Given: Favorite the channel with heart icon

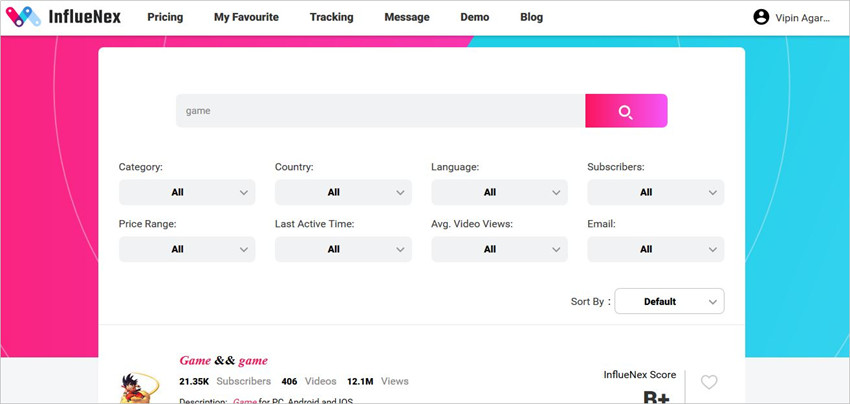Looking at the screenshot, I should tap(709, 382).
